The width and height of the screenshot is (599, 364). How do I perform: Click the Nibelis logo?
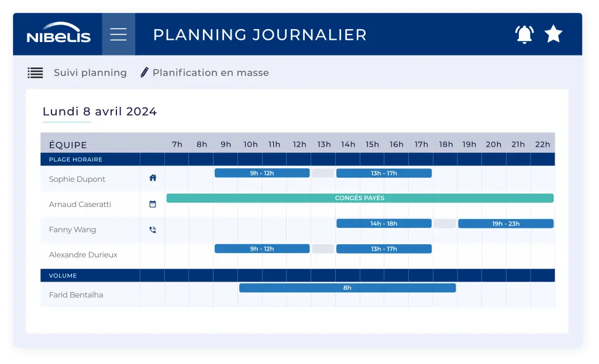pyautogui.click(x=58, y=33)
